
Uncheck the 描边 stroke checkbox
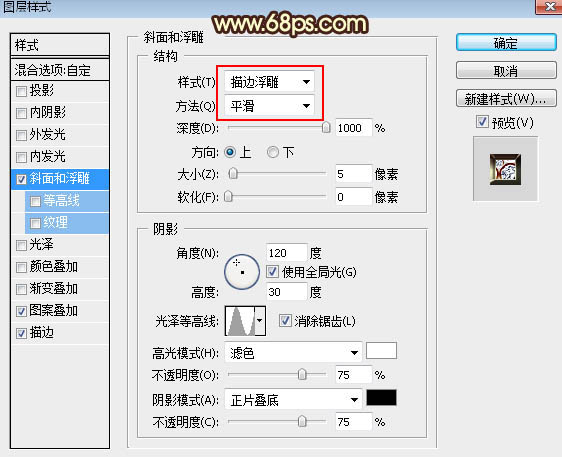(21, 333)
